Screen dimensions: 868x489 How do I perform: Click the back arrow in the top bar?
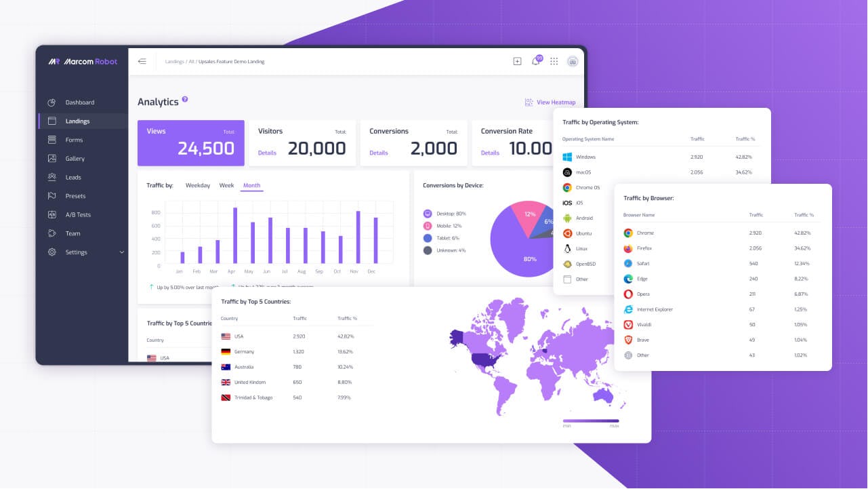142,61
